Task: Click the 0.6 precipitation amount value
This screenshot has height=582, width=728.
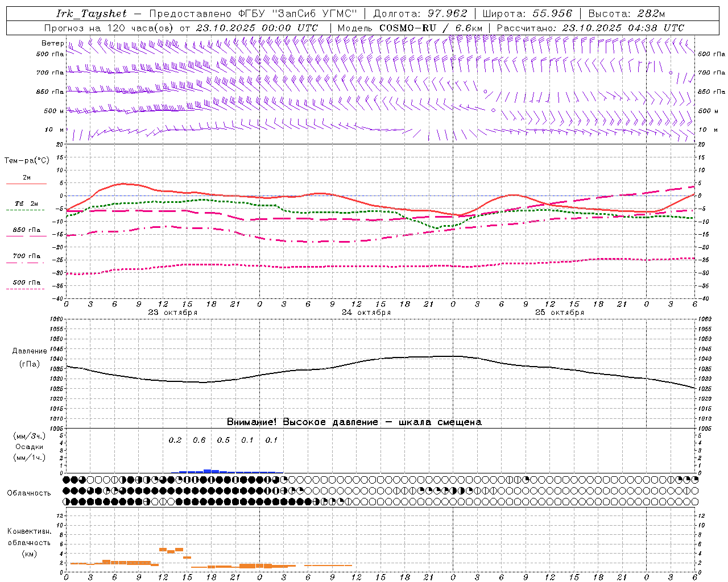Action: tap(199, 440)
